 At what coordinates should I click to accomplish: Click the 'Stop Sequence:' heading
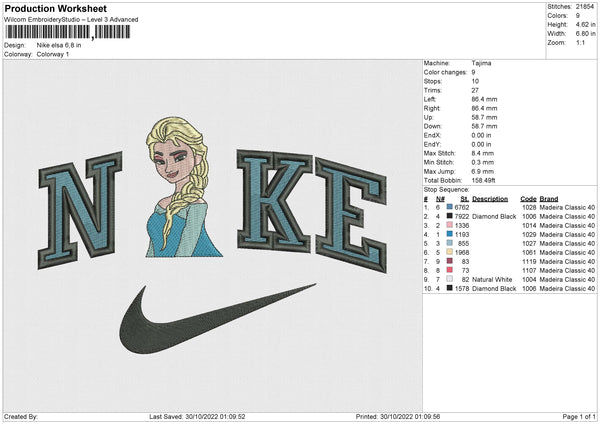tap(446, 189)
